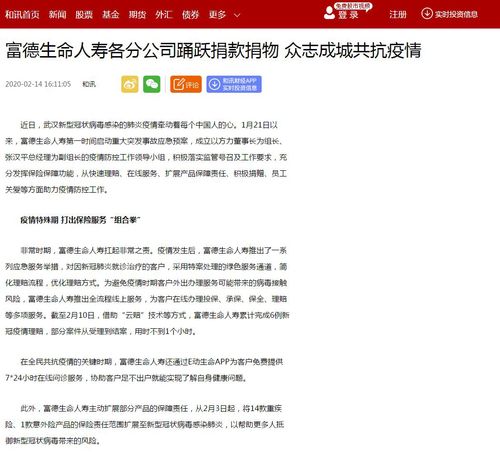Click 登录 link
The width and height of the screenshot is (500, 459).
349,15
